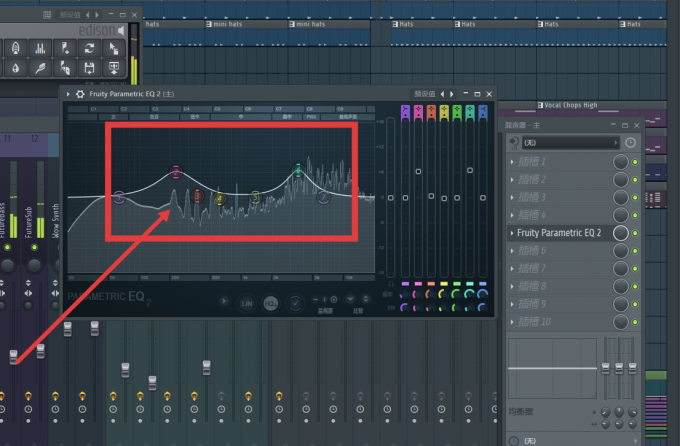Click the orange band 3 filter type icon
Image resolution: width=680 pixels, height=446 pixels.
point(431,112)
